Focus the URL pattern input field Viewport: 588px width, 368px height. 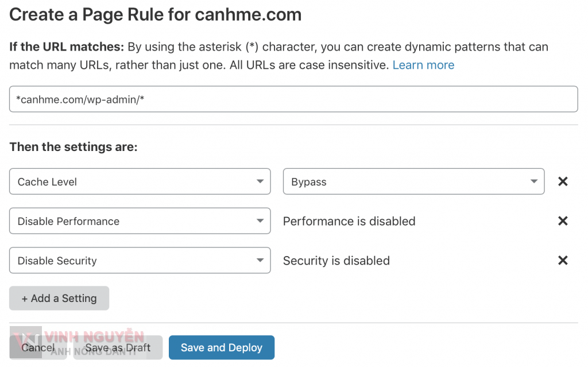pyautogui.click(x=293, y=99)
